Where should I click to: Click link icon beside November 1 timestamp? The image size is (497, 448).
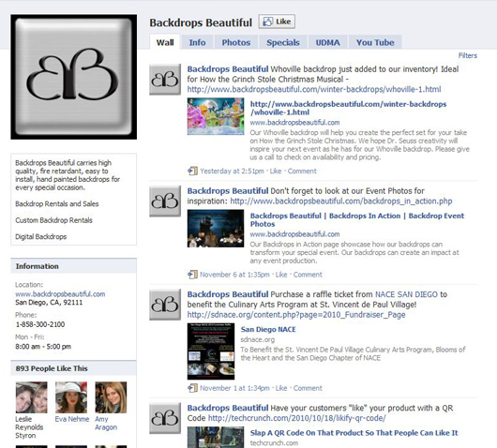192,388
